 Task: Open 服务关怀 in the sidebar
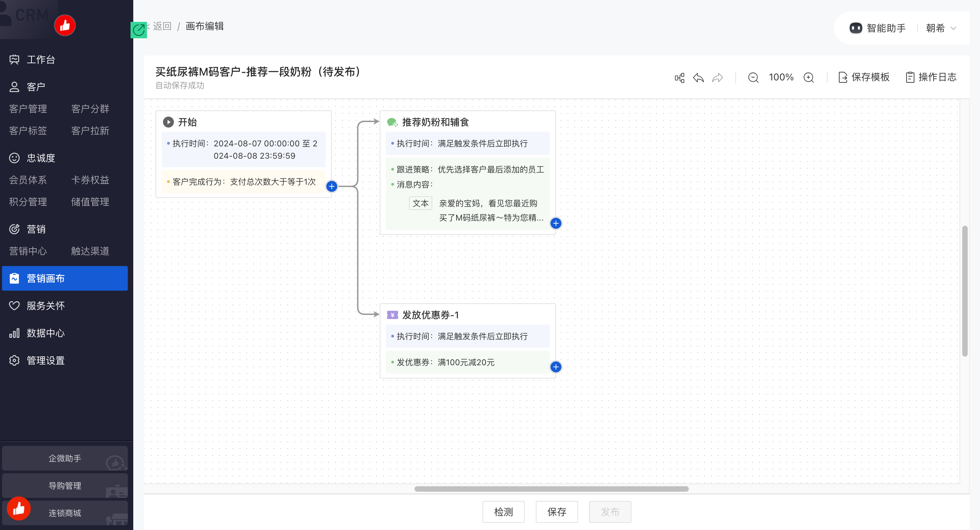pos(65,306)
